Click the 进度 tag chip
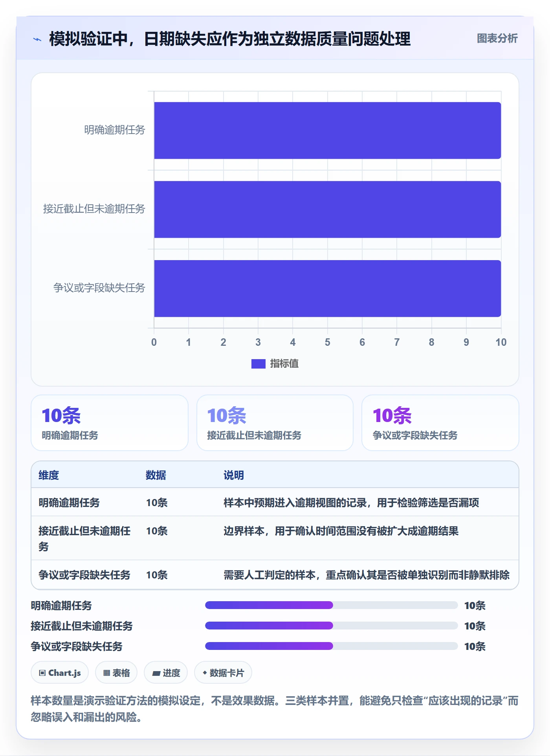550x756 pixels. (166, 673)
